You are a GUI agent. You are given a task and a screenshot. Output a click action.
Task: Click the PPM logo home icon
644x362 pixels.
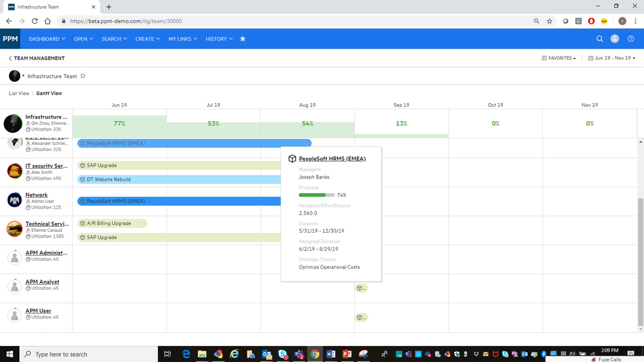point(10,39)
